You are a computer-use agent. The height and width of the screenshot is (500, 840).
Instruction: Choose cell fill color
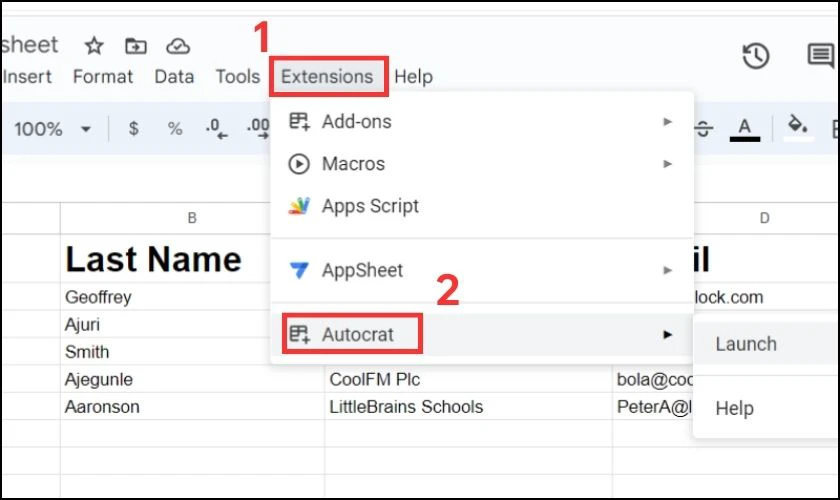coord(798,128)
